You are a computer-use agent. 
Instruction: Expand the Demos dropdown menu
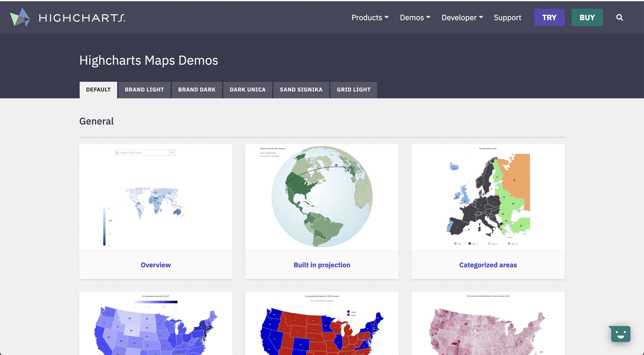(415, 17)
